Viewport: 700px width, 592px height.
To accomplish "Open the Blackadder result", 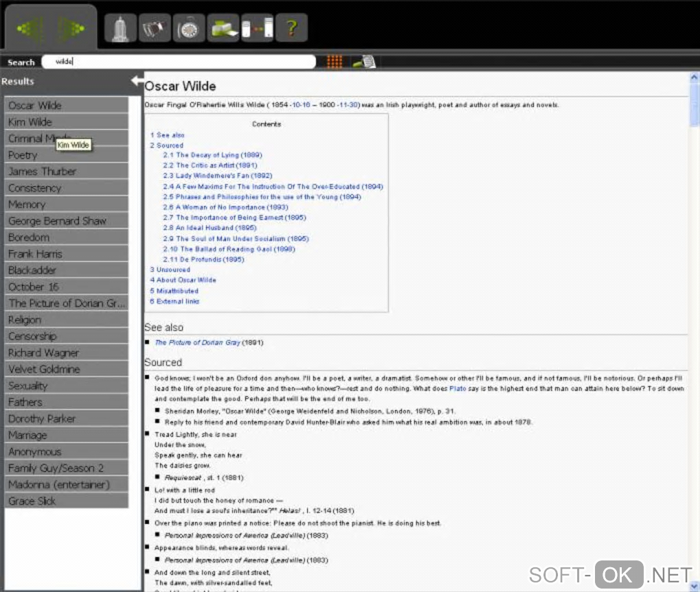I will tap(66, 270).
